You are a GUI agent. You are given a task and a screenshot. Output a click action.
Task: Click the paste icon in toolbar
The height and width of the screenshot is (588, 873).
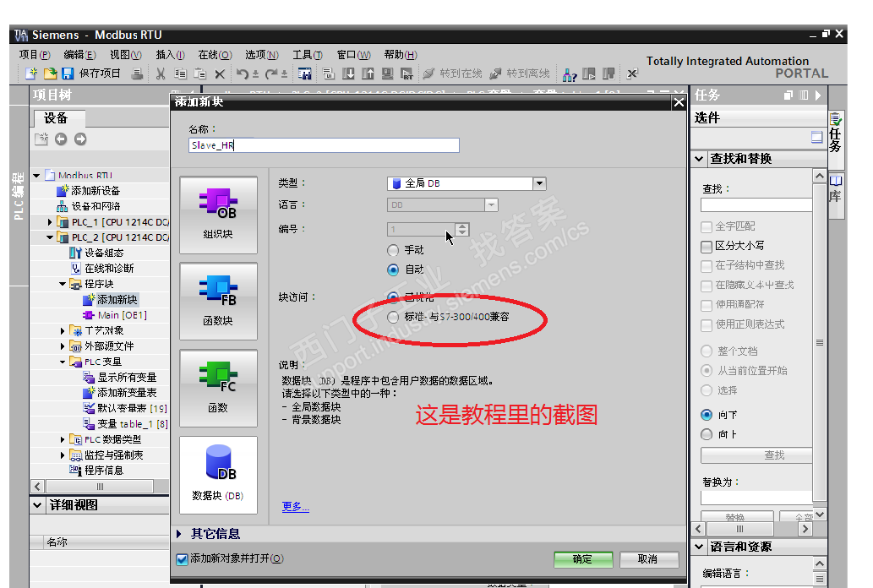(200, 73)
